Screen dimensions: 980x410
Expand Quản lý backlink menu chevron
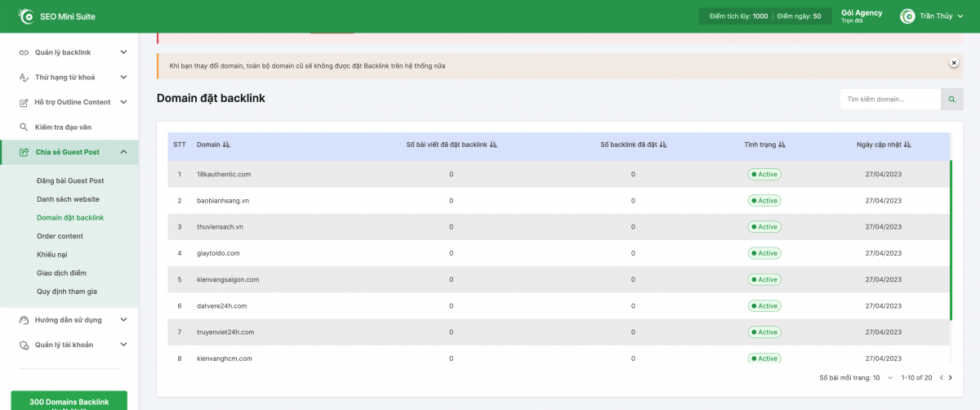tap(123, 52)
